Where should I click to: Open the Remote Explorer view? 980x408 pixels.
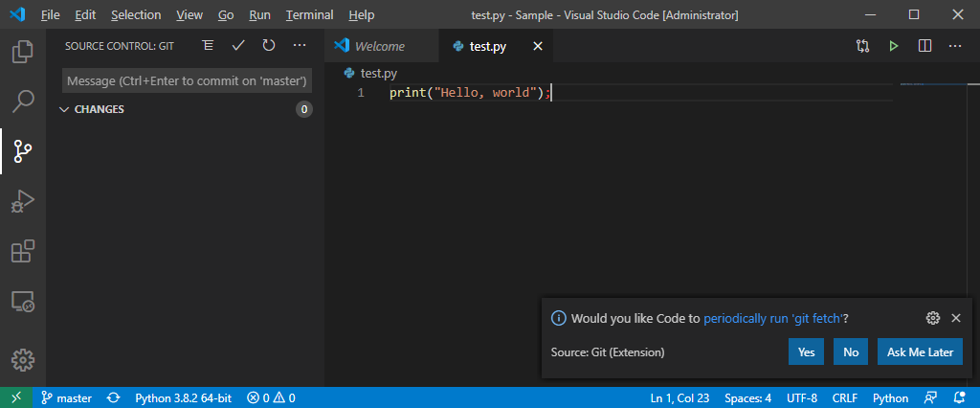(23, 303)
